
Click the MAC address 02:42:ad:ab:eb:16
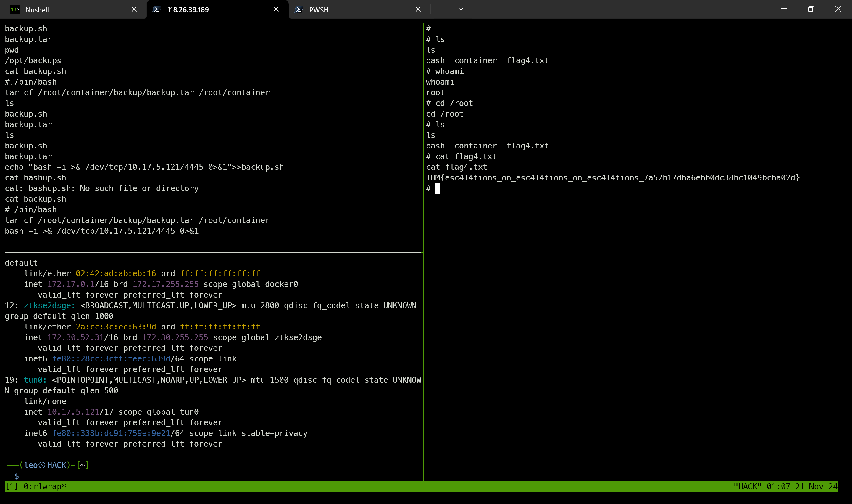(x=116, y=273)
